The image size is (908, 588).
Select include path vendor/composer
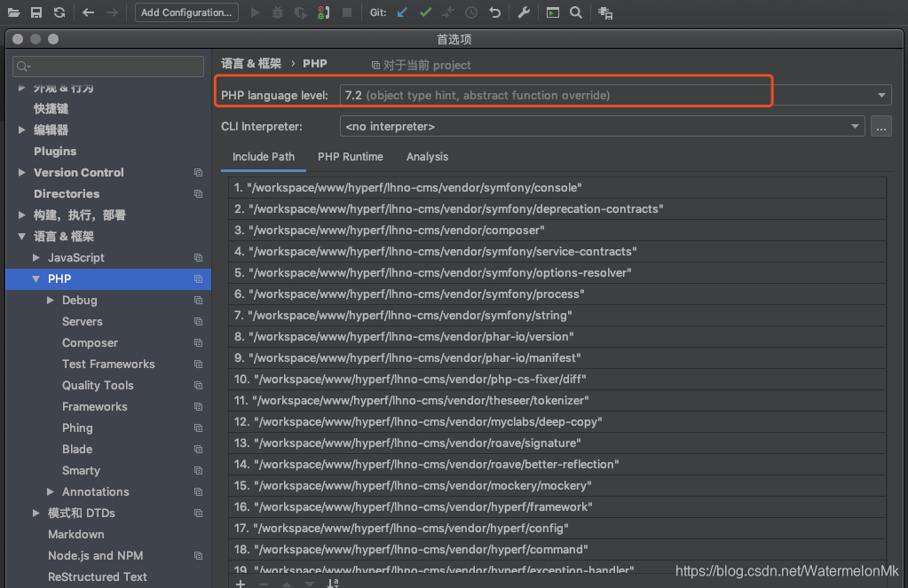click(557, 231)
